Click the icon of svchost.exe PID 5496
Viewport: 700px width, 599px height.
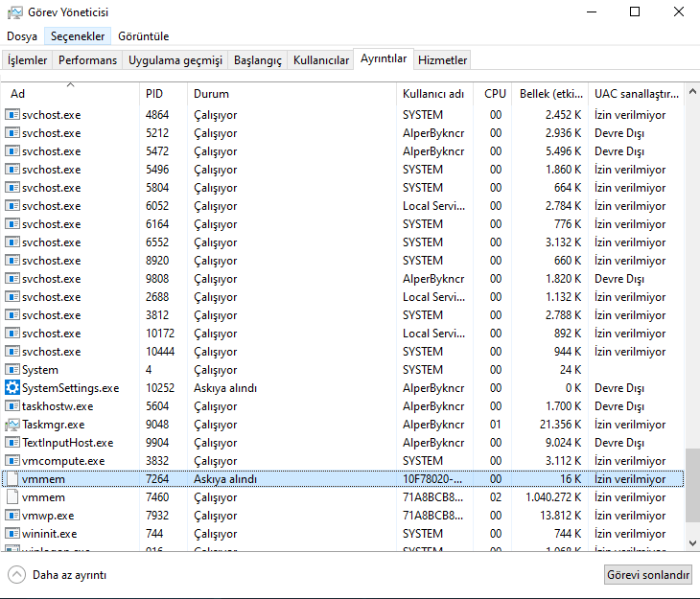point(12,170)
